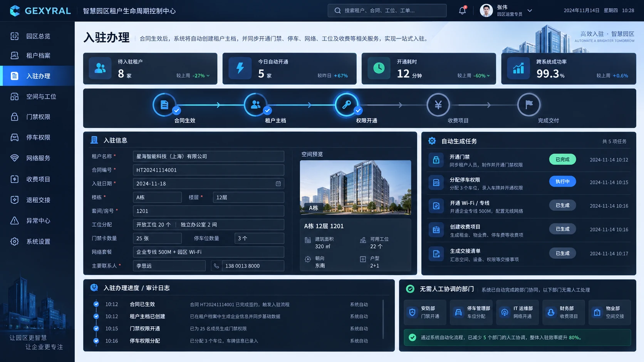Open 租户档案 in the sidebar

click(37, 55)
